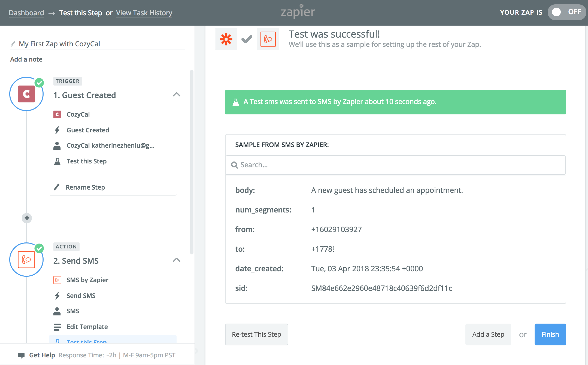
Task: Open the View Task History link
Action: (x=144, y=13)
